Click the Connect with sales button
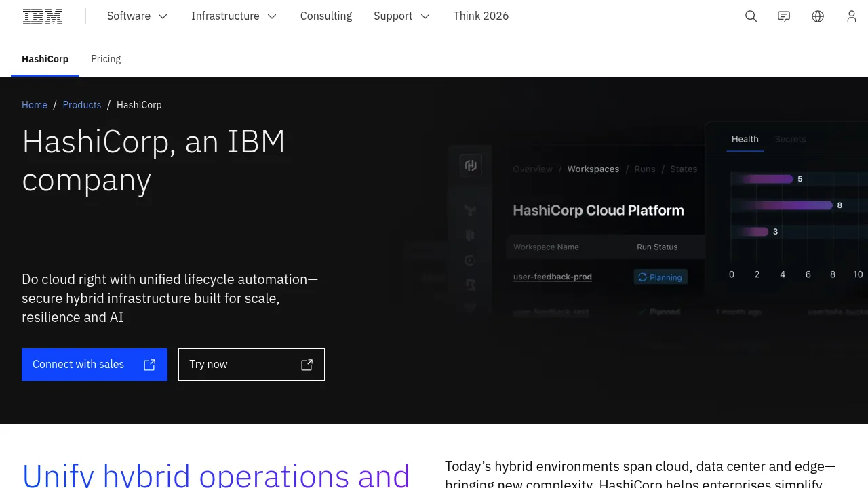868x488 pixels. point(94,365)
